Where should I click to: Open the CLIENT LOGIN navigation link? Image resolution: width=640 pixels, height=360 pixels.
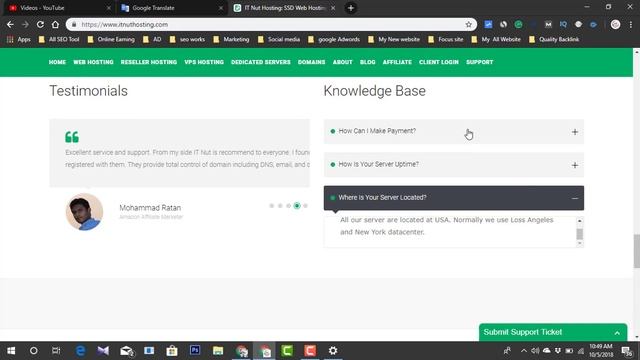pos(439,62)
